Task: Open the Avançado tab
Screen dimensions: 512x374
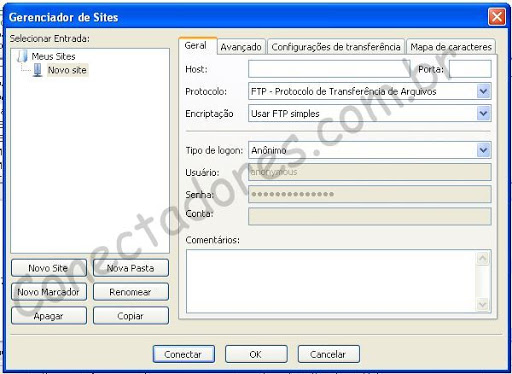Action: pos(241,47)
